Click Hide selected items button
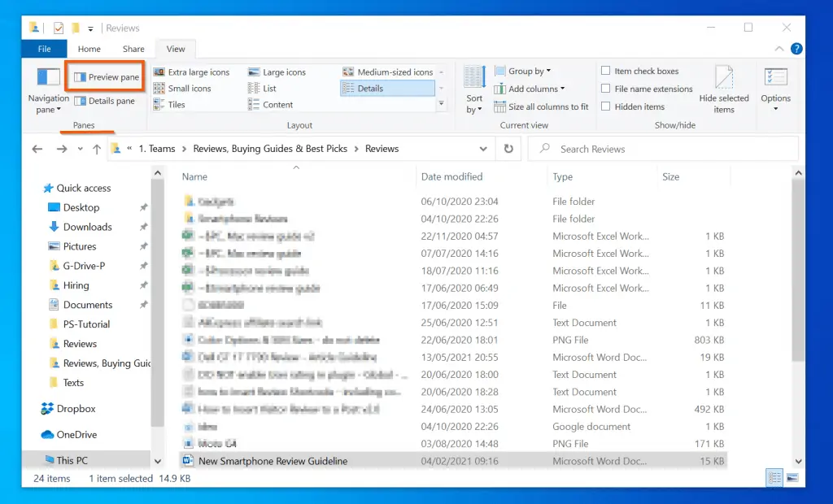The image size is (833, 504). click(723, 89)
